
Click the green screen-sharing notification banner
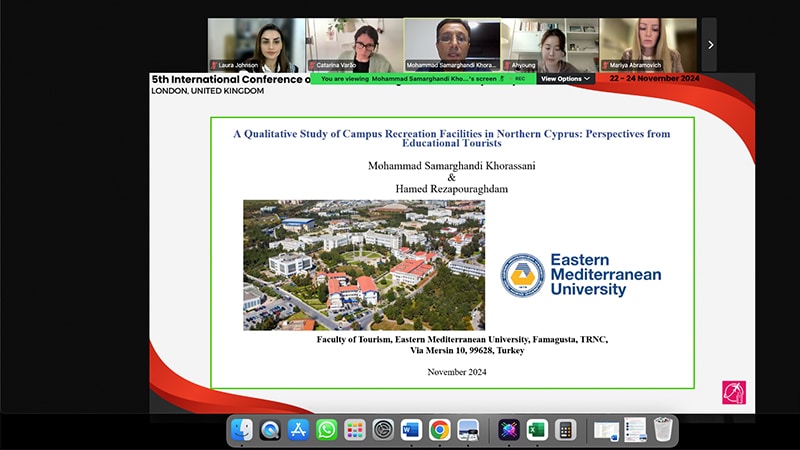pos(420,78)
